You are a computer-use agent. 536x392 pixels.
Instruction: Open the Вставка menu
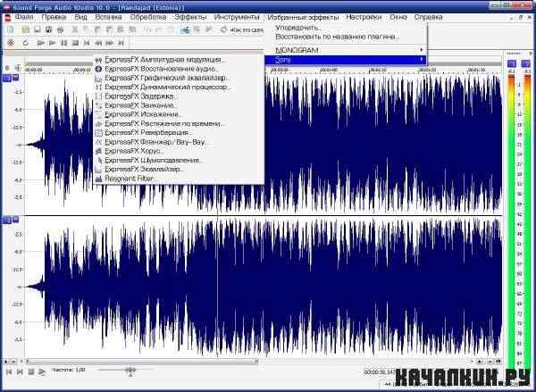pyautogui.click(x=108, y=17)
